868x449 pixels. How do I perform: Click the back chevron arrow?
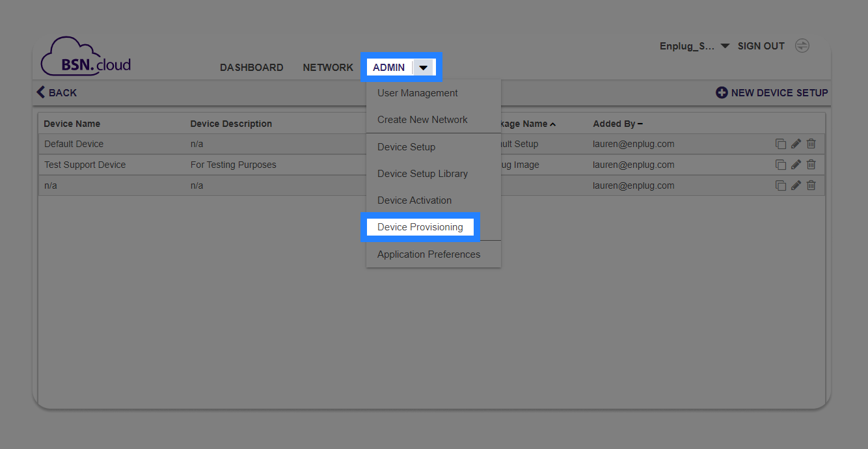coord(40,92)
